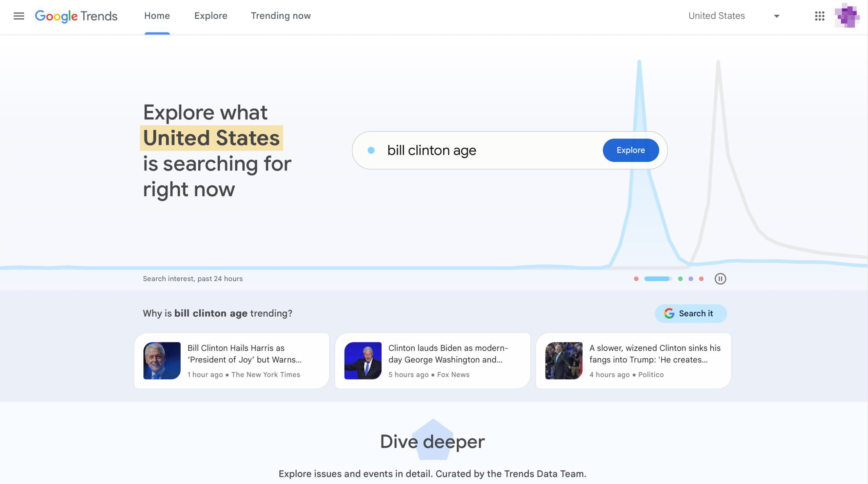Click '1 hour ago' New York Times timestamp
Screen dimensions: 868x484
point(205,374)
